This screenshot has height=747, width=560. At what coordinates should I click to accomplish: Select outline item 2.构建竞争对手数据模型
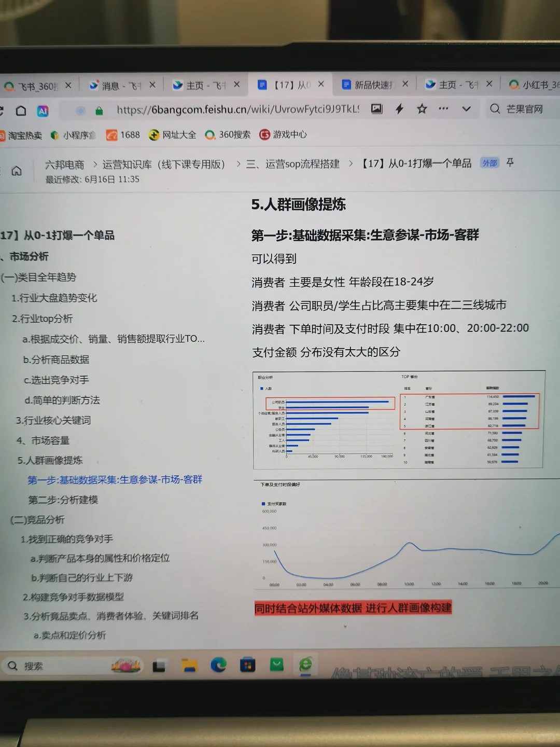click(73, 597)
